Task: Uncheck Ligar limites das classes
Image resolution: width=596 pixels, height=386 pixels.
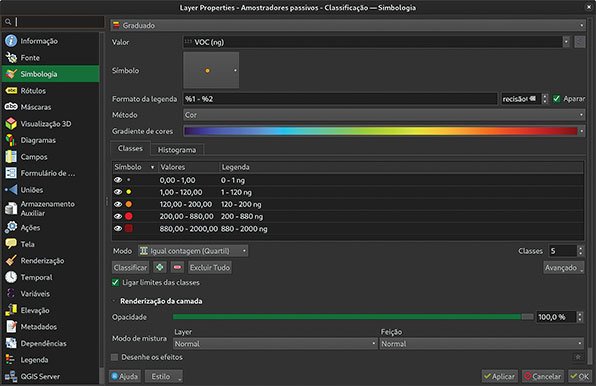Action: [115, 282]
